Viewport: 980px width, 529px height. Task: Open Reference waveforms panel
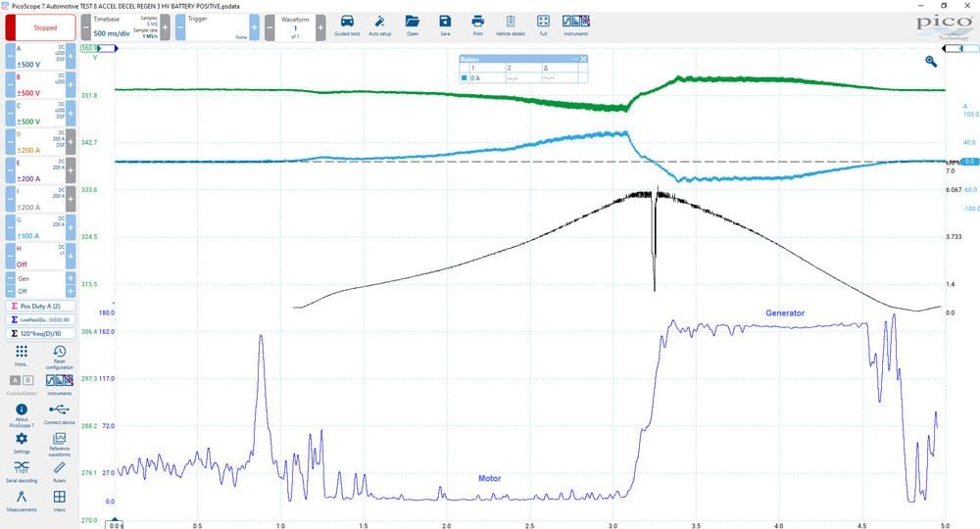60,445
